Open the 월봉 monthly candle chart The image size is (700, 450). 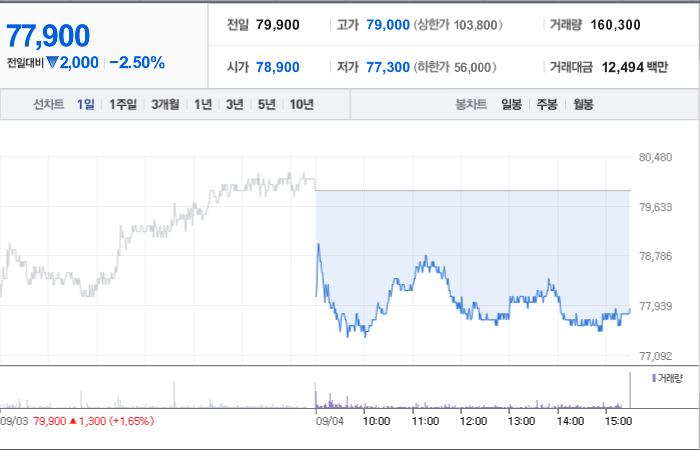(583, 105)
